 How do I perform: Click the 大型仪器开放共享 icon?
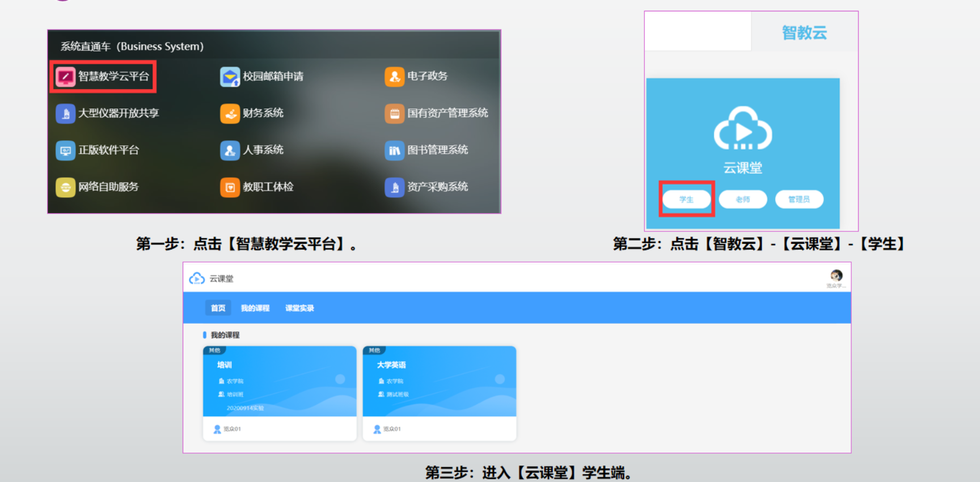click(x=65, y=113)
